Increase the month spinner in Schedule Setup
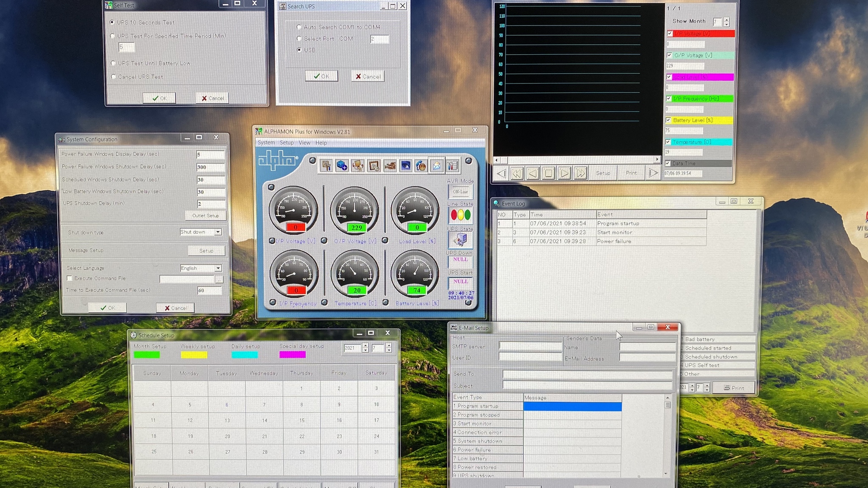 tap(389, 346)
